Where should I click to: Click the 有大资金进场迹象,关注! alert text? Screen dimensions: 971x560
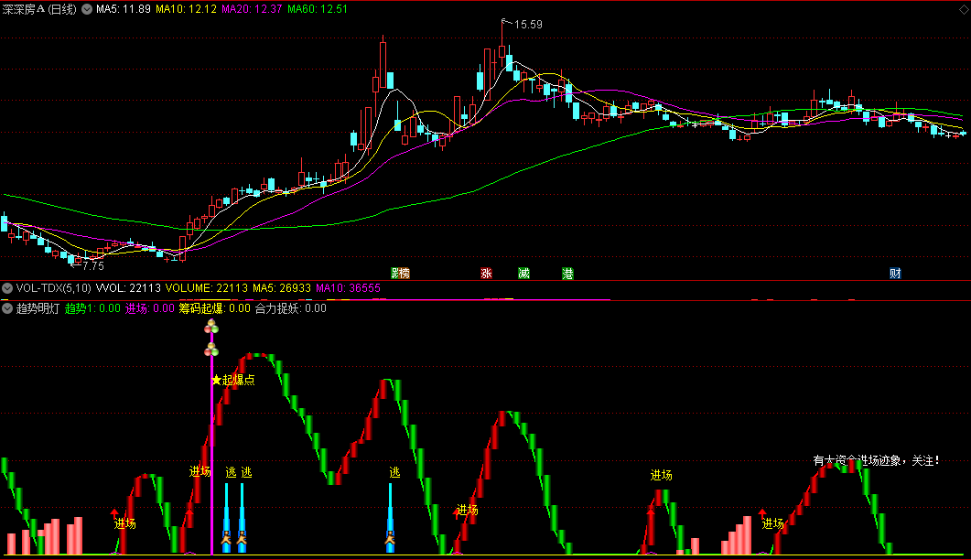pyautogui.click(x=876, y=461)
